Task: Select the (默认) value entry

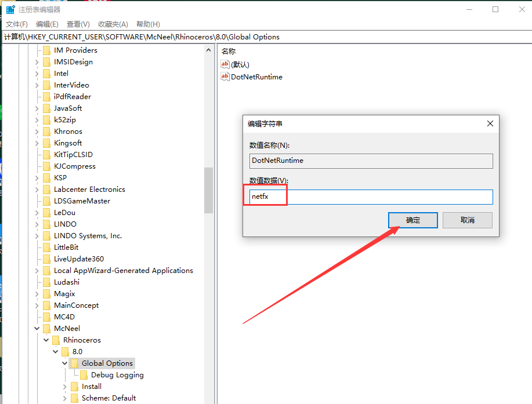Action: coord(240,64)
